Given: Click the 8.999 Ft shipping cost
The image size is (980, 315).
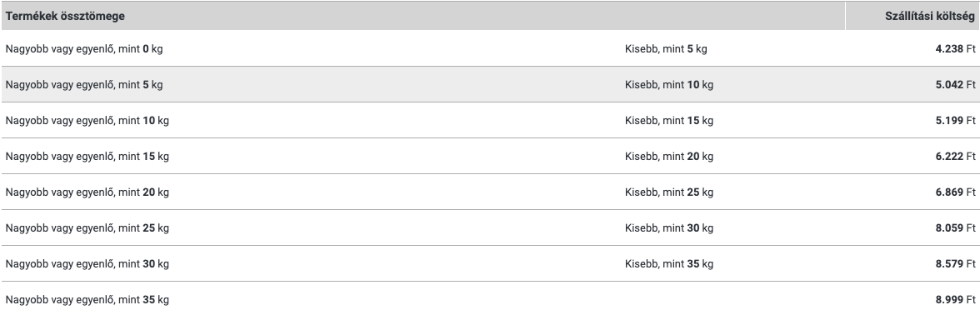Looking at the screenshot, I should [x=955, y=300].
